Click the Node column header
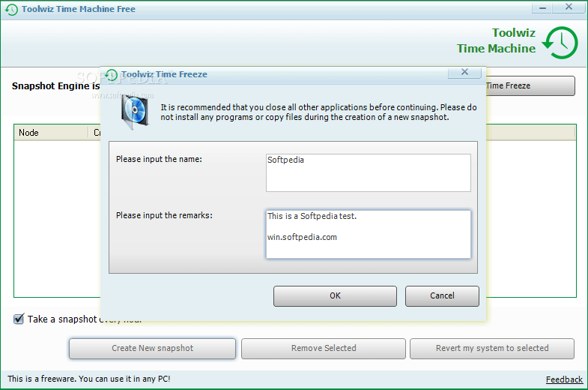The width and height of the screenshot is (588, 390). pyautogui.click(x=51, y=133)
